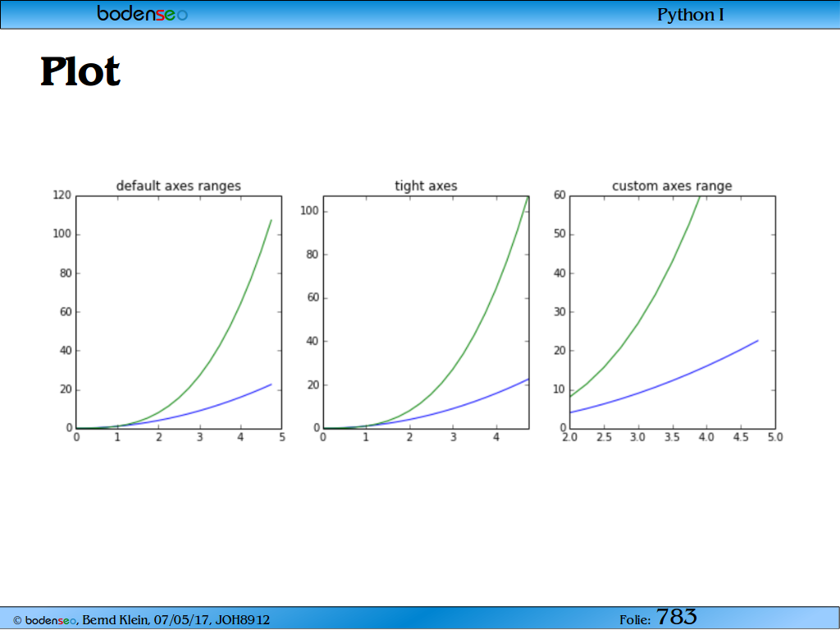Click the 2.5 x-axis label in the third plot
The width and height of the screenshot is (840, 630).
click(x=604, y=437)
